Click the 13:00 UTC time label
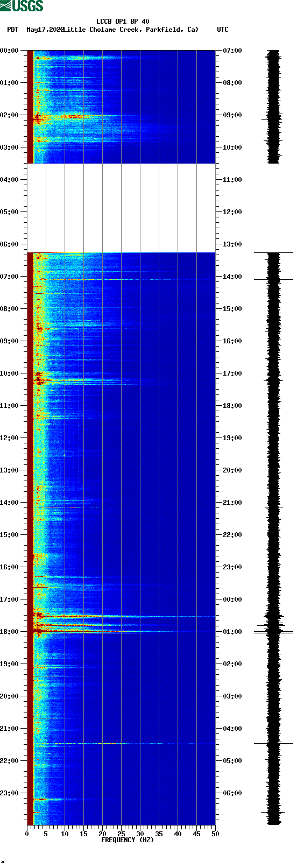Viewport: 297px width, 868px height. [x=232, y=244]
